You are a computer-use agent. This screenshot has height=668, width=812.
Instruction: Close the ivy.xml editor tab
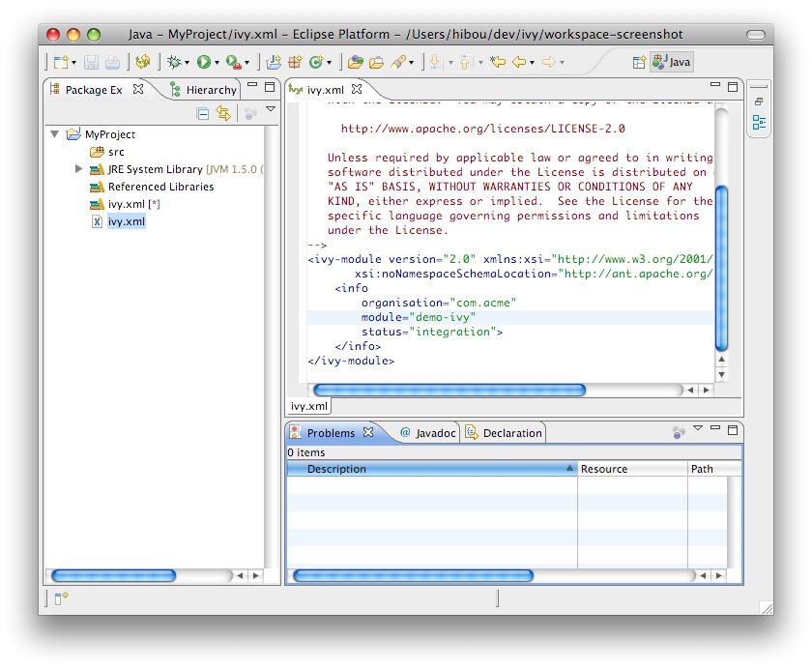pos(357,89)
